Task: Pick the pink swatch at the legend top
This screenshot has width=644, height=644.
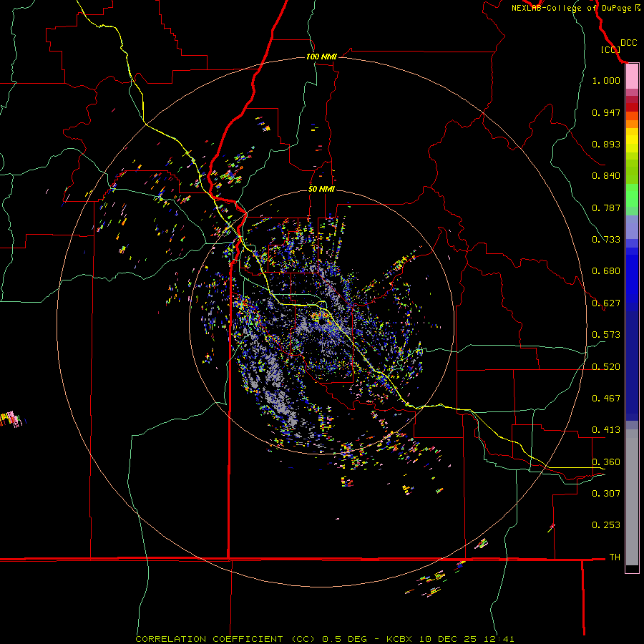Action: click(x=632, y=77)
